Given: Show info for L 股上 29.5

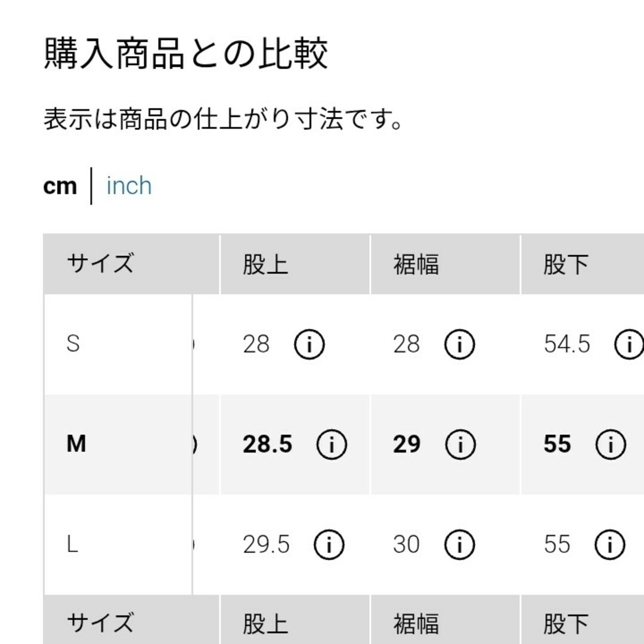Looking at the screenshot, I should 329,544.
